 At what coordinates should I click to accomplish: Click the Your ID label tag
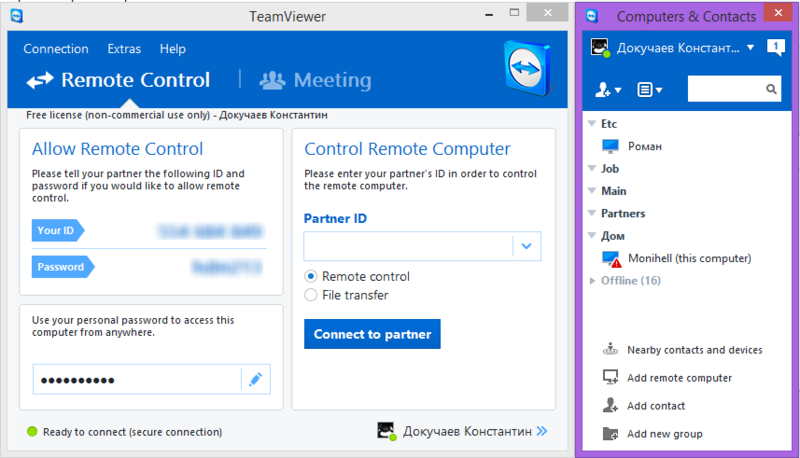point(58,231)
